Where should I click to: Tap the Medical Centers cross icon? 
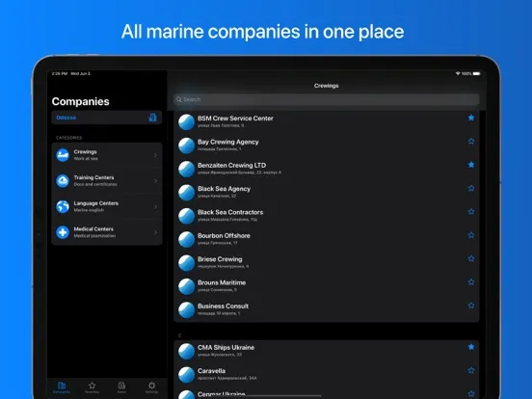(63, 233)
